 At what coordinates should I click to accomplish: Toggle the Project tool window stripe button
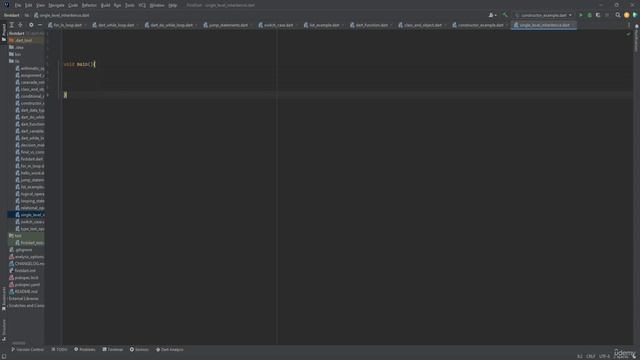pos(4,32)
